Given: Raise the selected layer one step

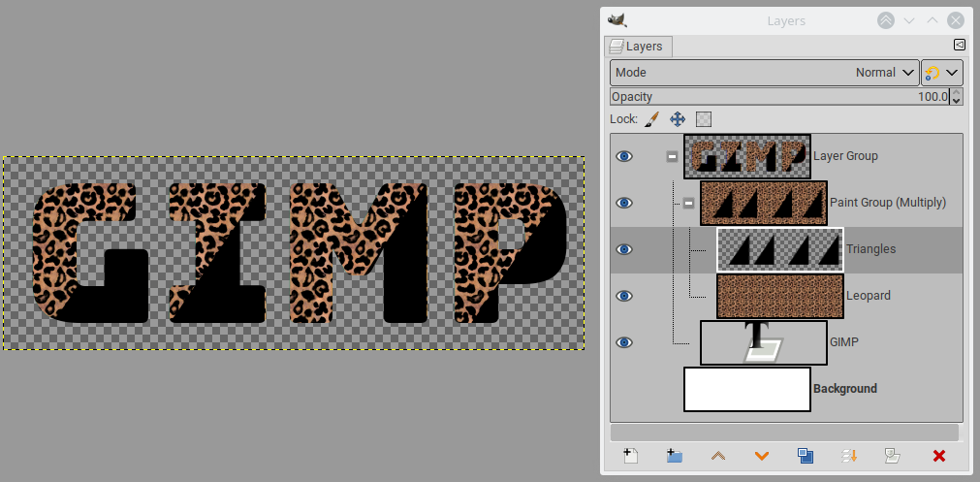Looking at the screenshot, I should point(718,456).
